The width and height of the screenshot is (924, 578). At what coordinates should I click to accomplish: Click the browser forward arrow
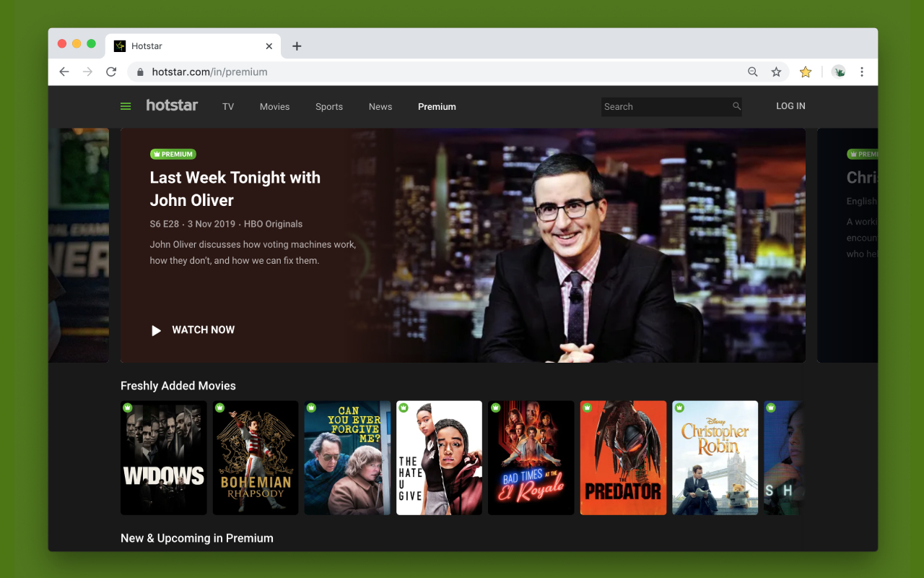point(87,72)
